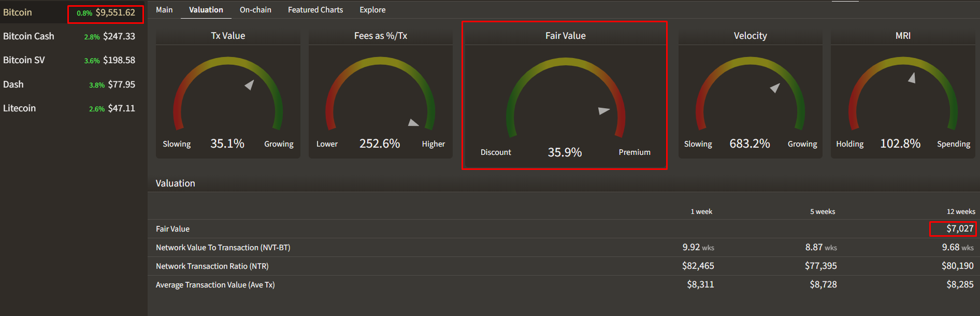Select Litecoin in the sidebar
Viewport: 980px width, 316px height.
click(69, 108)
